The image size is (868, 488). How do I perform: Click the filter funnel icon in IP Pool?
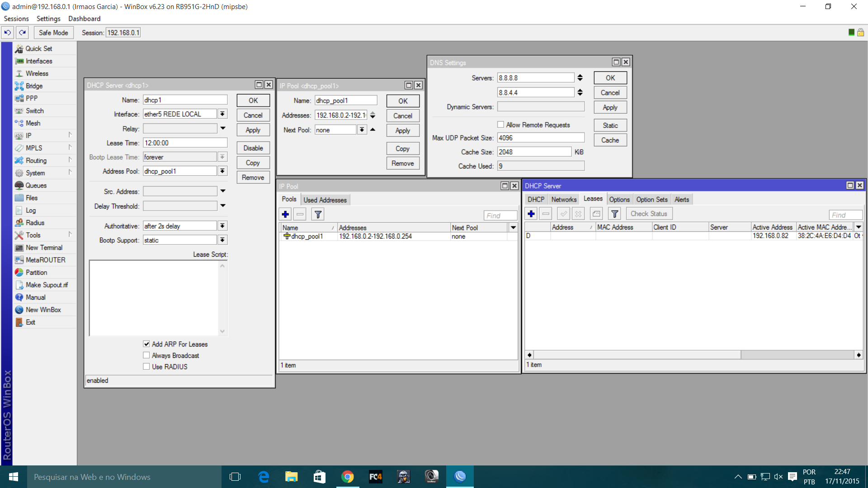pos(318,215)
